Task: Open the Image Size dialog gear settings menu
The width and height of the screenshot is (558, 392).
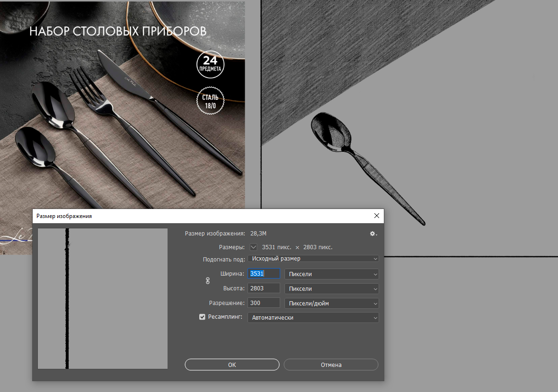Action: (x=373, y=234)
